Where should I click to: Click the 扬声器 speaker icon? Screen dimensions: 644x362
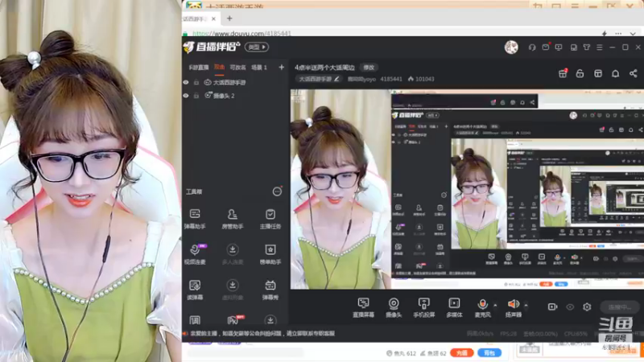click(513, 304)
